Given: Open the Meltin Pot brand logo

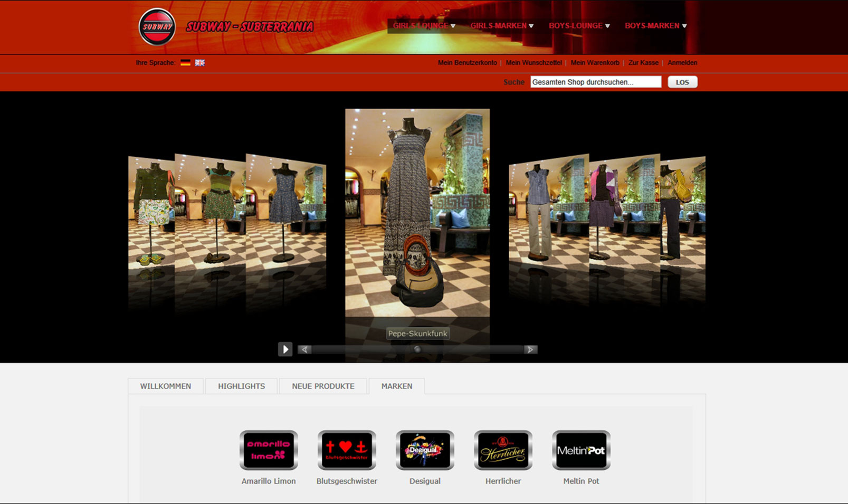Looking at the screenshot, I should click(x=581, y=450).
